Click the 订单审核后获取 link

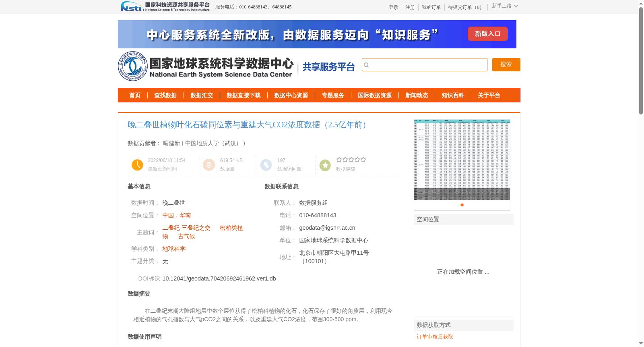pos(435,337)
